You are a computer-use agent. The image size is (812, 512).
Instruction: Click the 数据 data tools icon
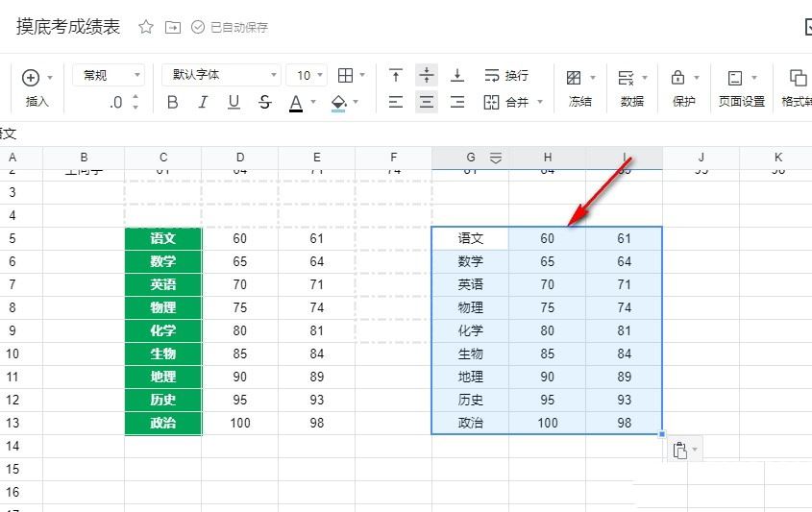tap(627, 78)
